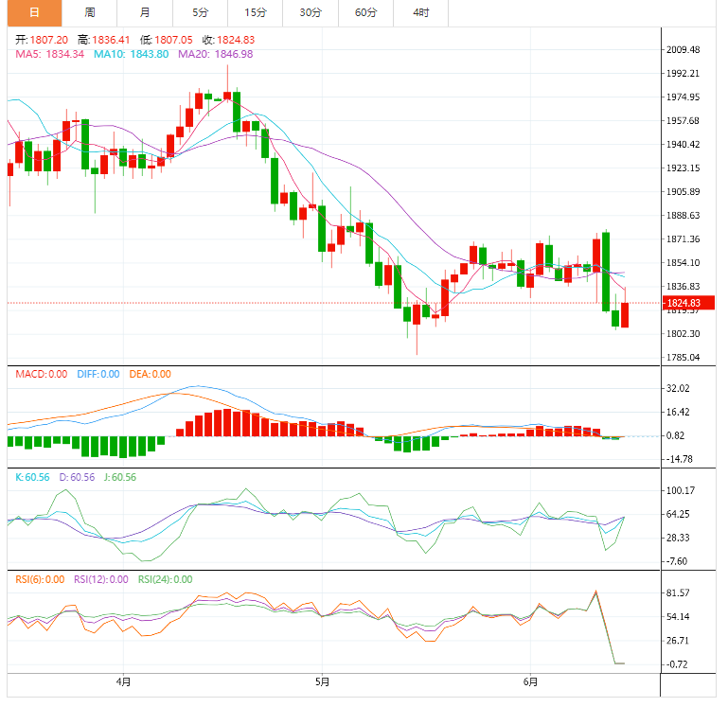Click the 81.57 RSI axis label

pos(678,592)
